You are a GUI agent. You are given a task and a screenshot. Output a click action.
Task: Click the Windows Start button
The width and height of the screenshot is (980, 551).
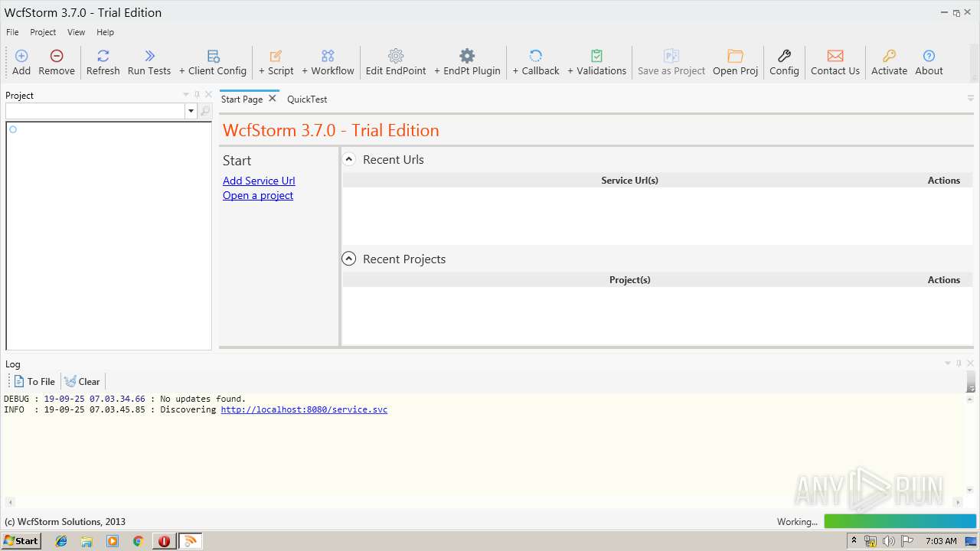point(21,540)
